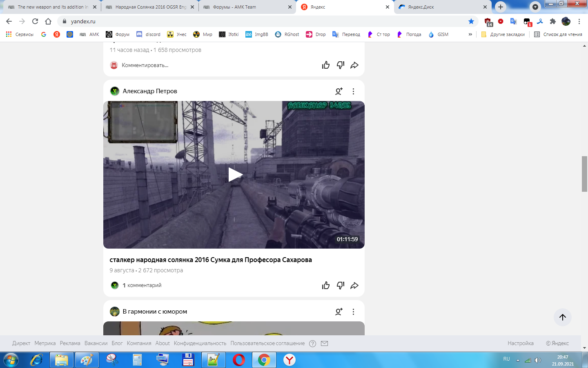Open the volume control in system tray

[x=538, y=360]
